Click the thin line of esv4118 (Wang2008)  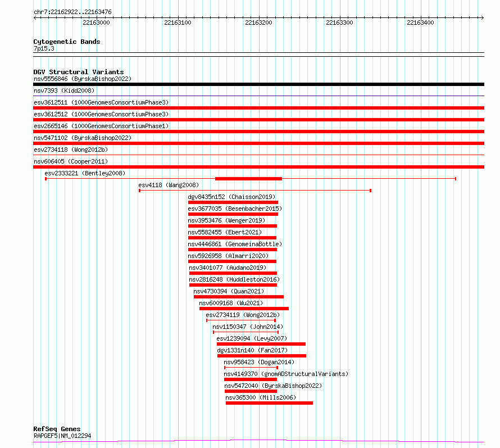pos(255,191)
